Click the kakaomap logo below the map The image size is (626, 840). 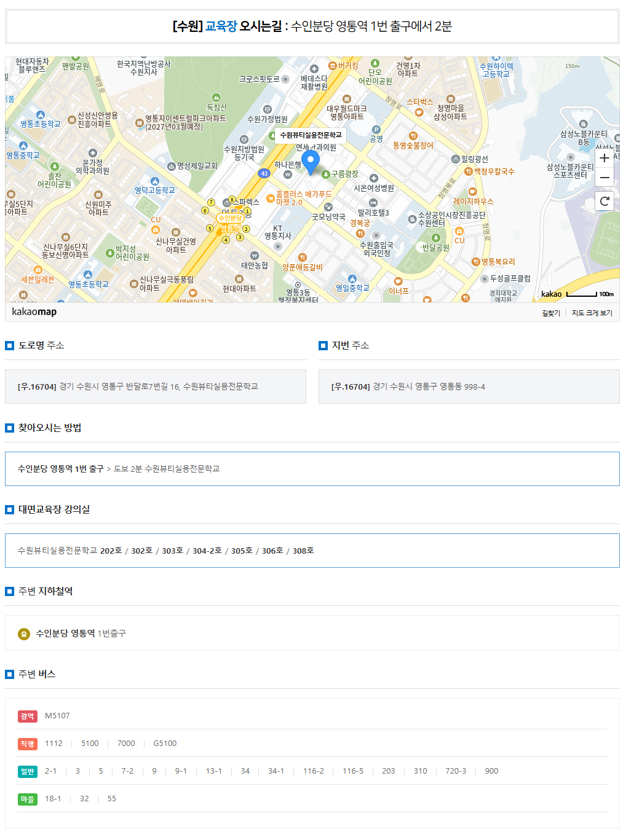click(x=34, y=312)
